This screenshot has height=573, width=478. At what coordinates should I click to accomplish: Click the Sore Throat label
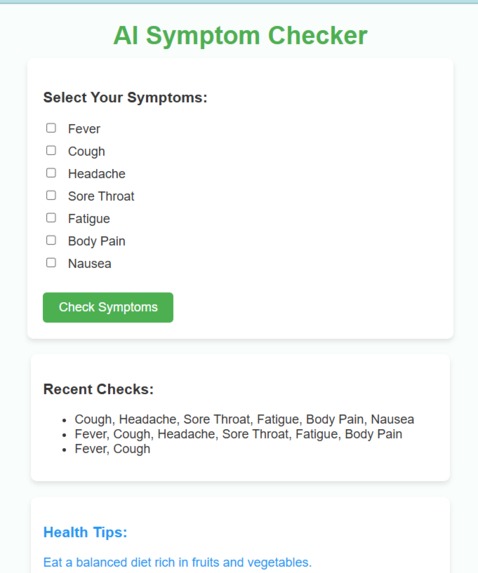click(x=101, y=196)
